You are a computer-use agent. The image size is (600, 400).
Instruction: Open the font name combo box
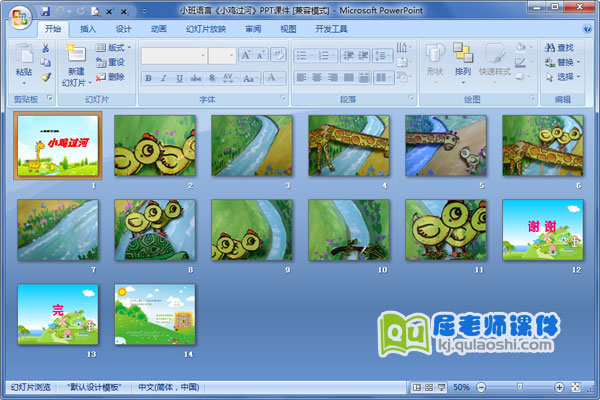174,56
